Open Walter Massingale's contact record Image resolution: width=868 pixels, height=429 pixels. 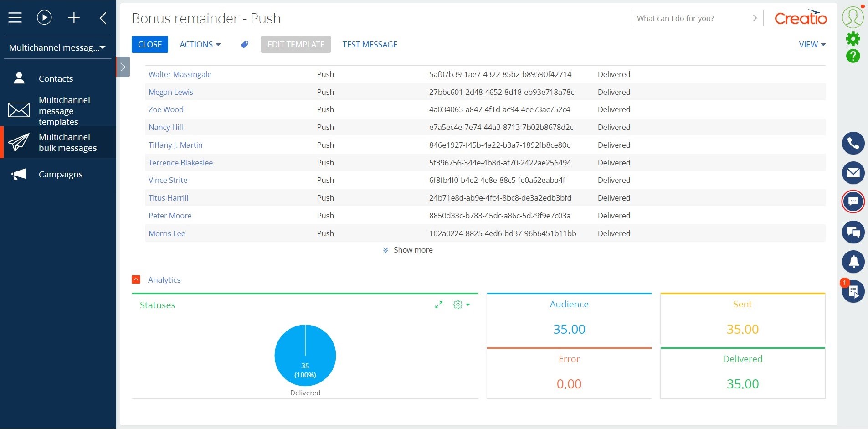tap(180, 74)
